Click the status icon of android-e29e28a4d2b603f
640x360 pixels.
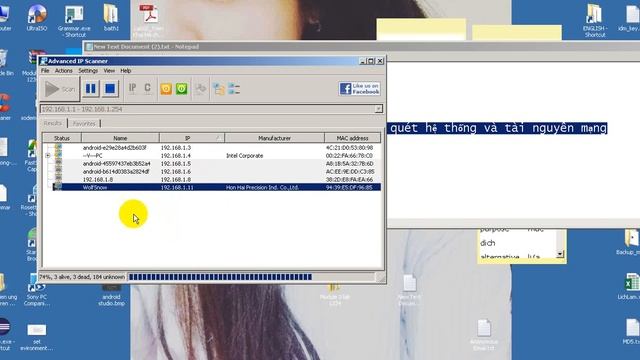click(x=58, y=147)
